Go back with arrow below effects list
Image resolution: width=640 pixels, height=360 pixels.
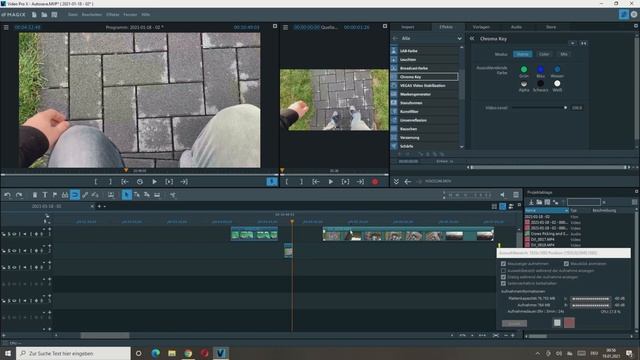407,181
